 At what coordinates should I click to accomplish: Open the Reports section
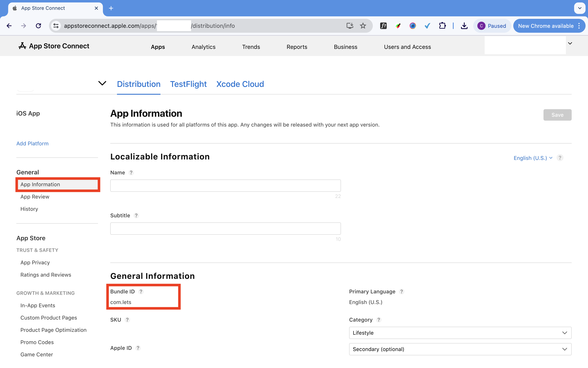pos(297,47)
